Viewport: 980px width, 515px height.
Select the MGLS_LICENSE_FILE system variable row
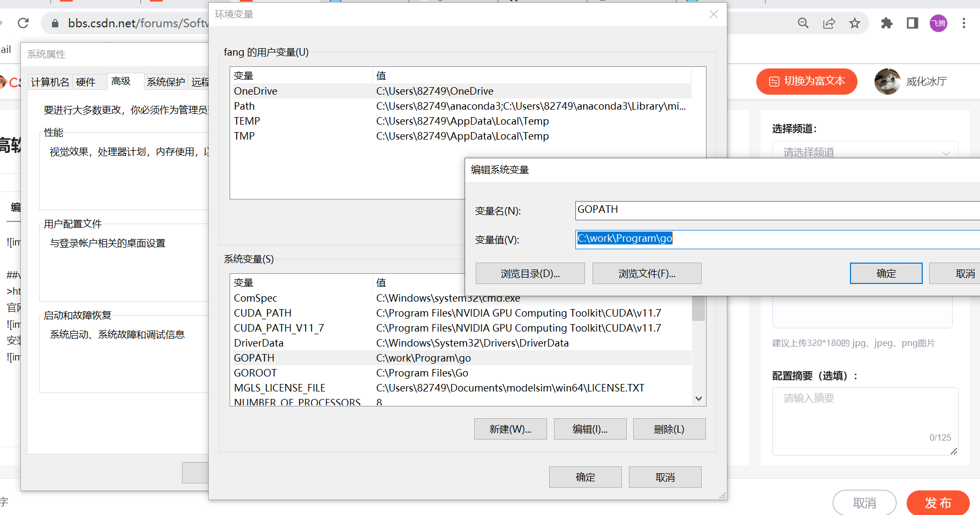point(461,388)
